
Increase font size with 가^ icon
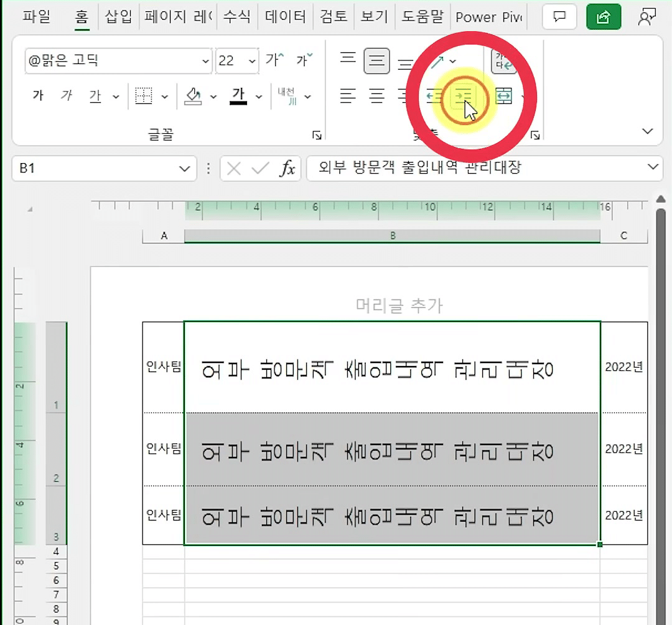coord(275,60)
